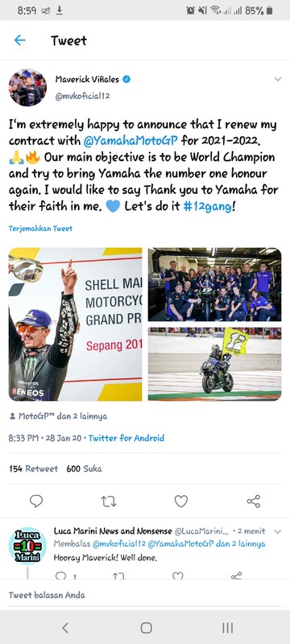View the 154 Retweet list

(33, 469)
